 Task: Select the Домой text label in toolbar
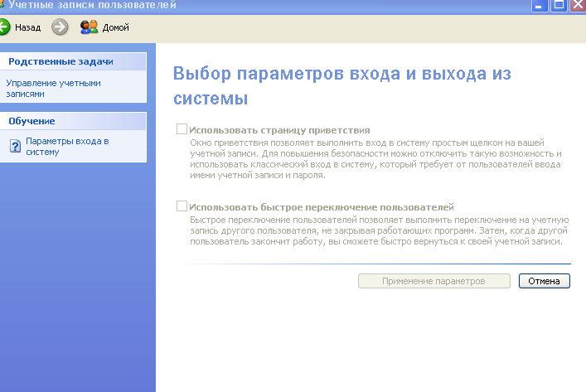click(x=115, y=27)
